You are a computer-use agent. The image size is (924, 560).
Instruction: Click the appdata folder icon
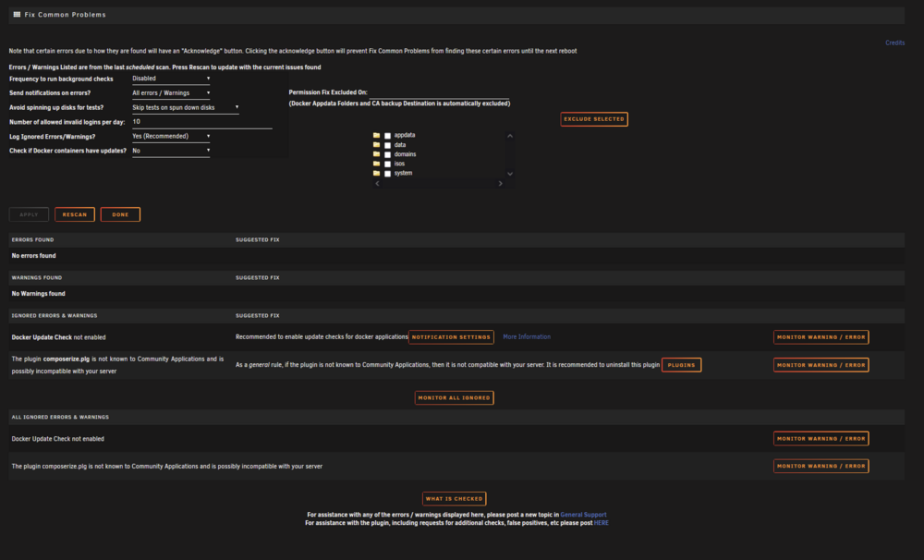click(377, 135)
